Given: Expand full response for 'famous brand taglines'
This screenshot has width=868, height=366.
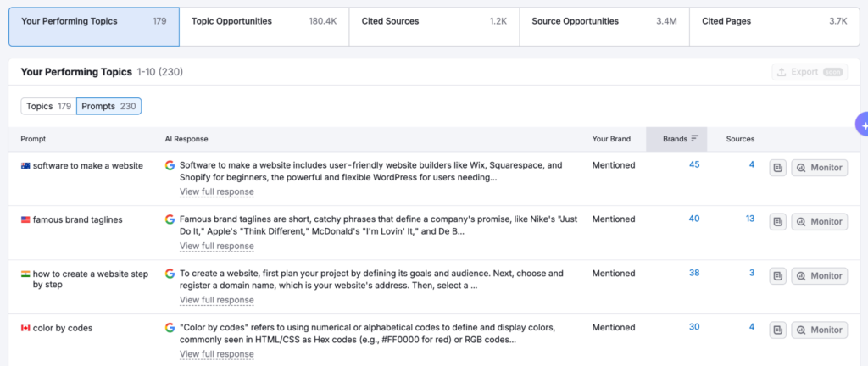Looking at the screenshot, I should (216, 246).
